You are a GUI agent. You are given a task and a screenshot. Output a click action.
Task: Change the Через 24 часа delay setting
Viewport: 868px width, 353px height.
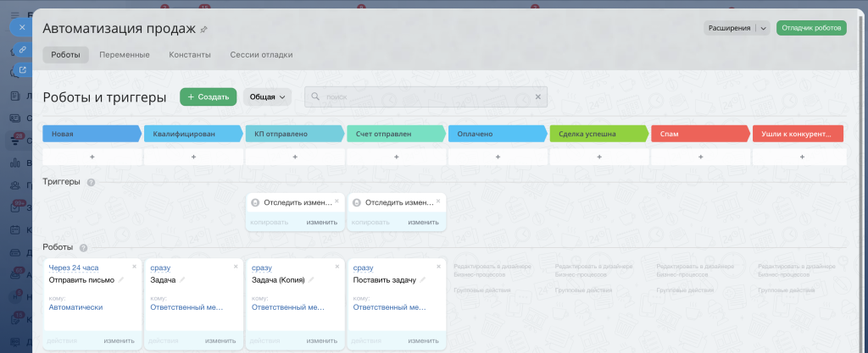[x=74, y=268]
